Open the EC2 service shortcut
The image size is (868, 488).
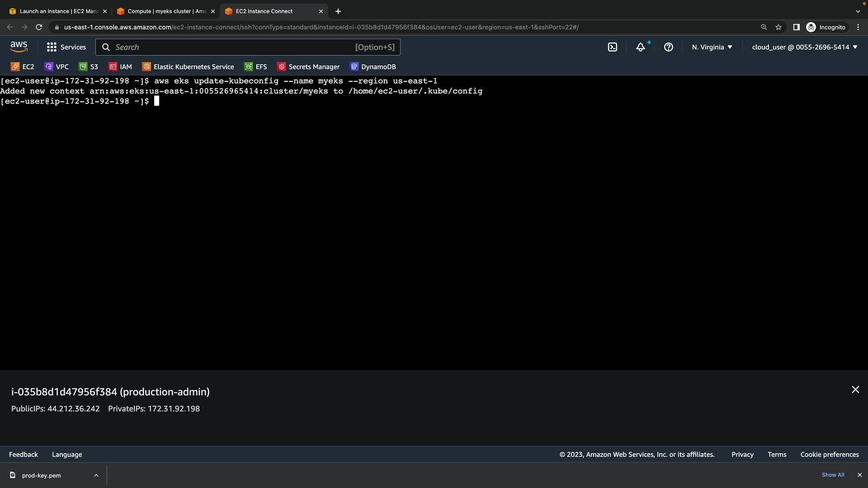(23, 67)
